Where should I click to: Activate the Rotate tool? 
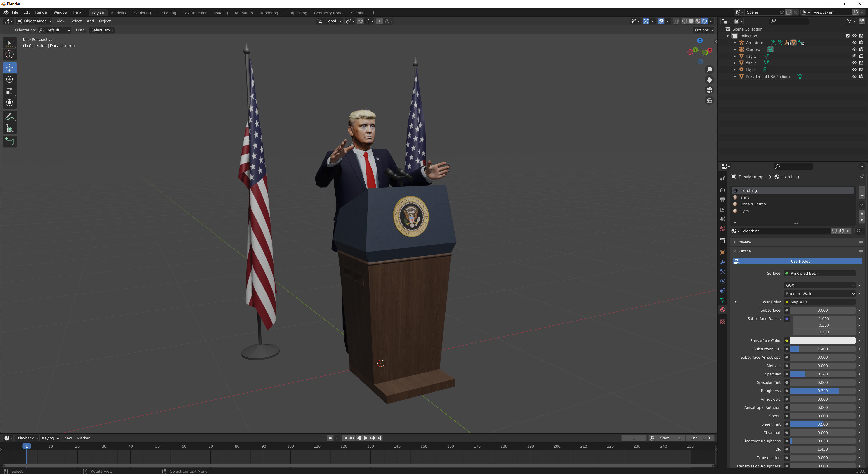tap(9, 80)
